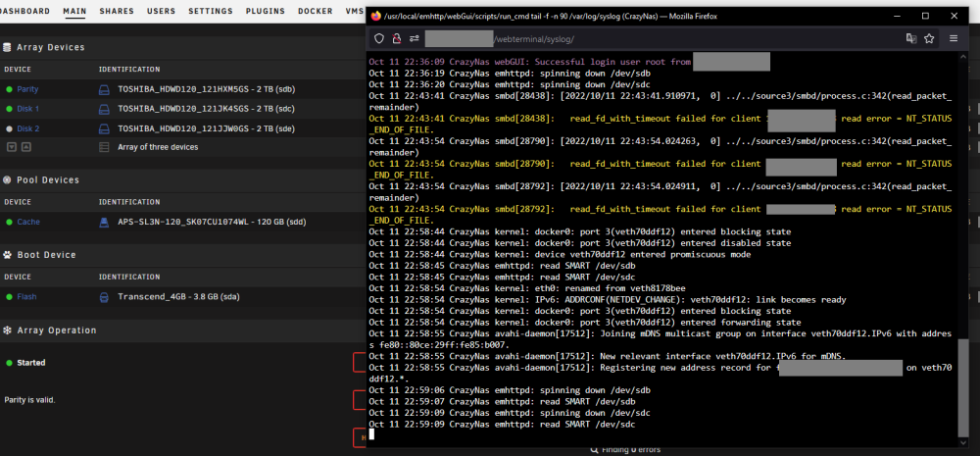Spin up all disks with up-arrow button
This screenshot has height=456, width=980.
(25, 148)
